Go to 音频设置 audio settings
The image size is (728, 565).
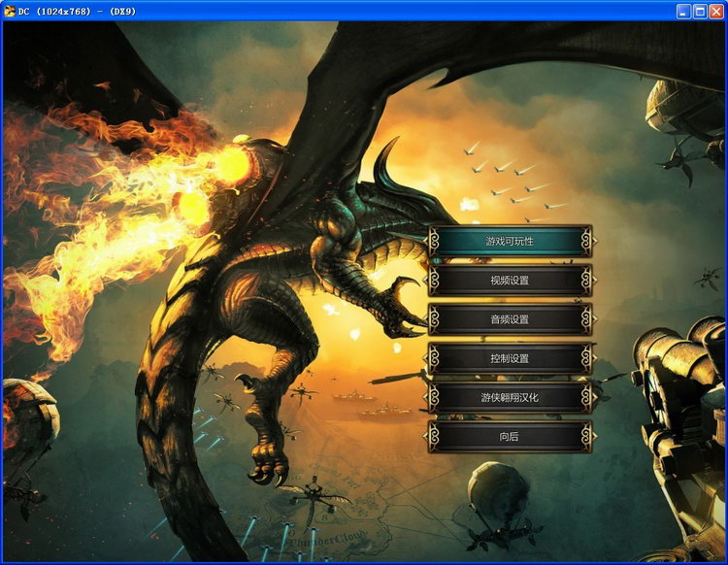click(510, 319)
